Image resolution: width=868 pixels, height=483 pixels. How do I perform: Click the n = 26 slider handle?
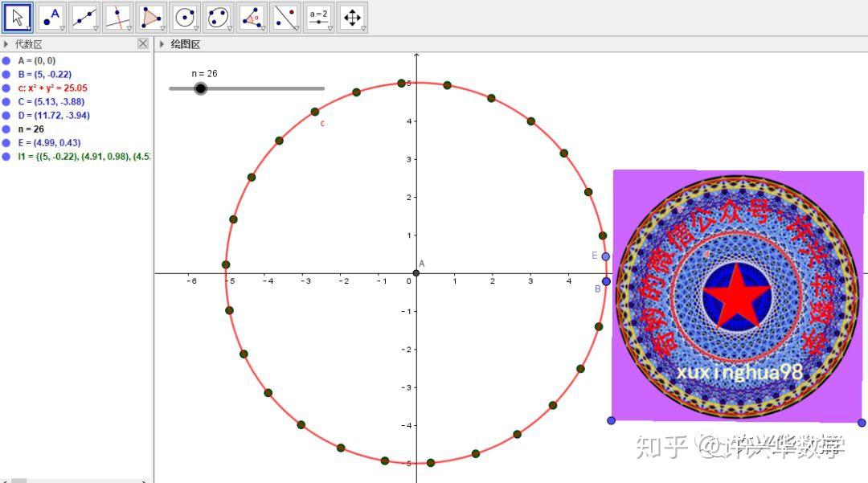[x=199, y=88]
